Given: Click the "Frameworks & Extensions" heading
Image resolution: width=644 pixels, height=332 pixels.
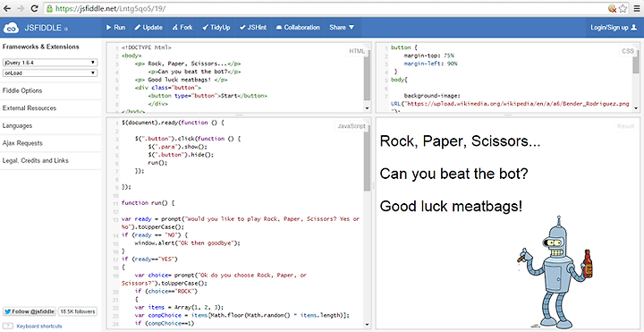Looking at the screenshot, I should tap(40, 47).
